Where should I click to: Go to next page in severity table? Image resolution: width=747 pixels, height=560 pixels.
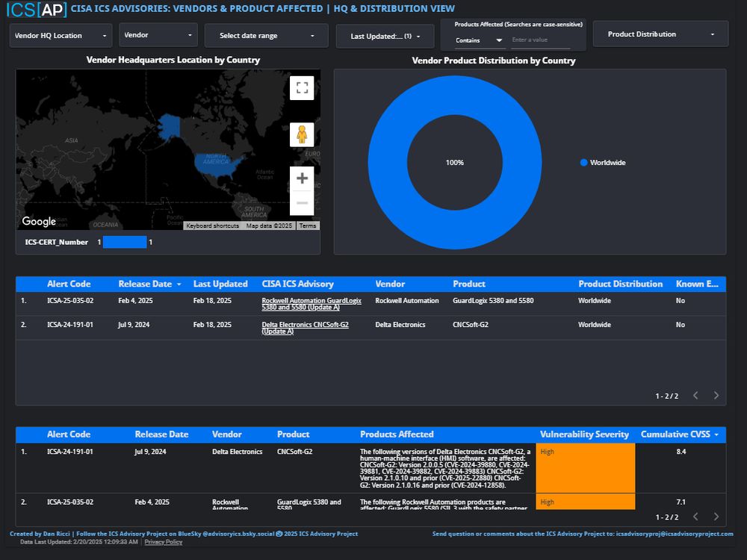point(716,516)
